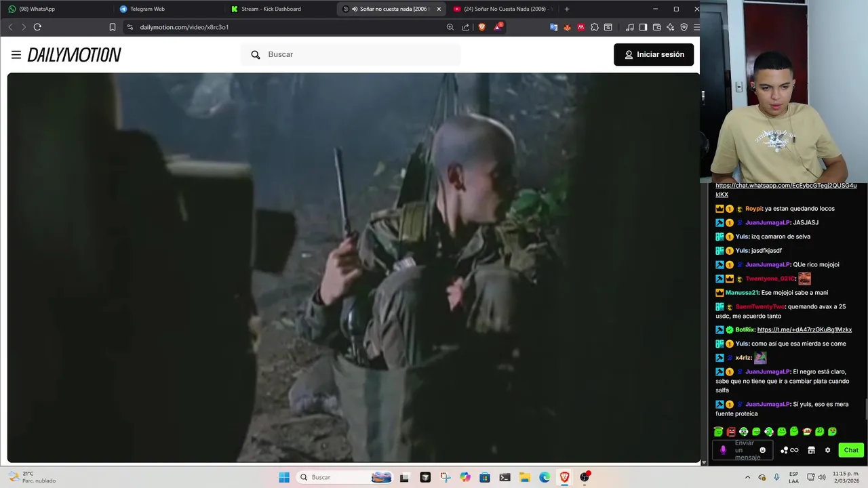Toggle the browser sidebar panel
The image size is (868, 488).
click(643, 27)
